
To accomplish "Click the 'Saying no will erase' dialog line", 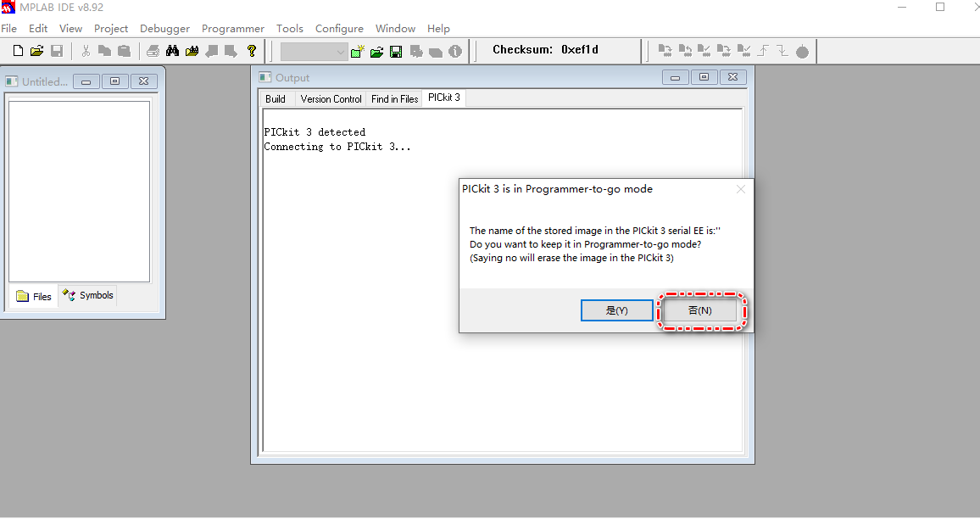I will 571,258.
